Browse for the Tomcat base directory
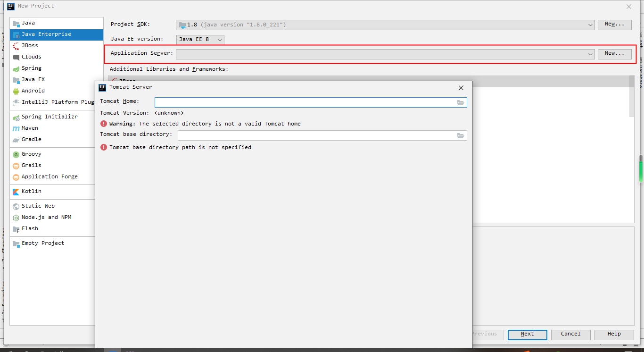Screen dimensions: 644x352 click(461, 135)
